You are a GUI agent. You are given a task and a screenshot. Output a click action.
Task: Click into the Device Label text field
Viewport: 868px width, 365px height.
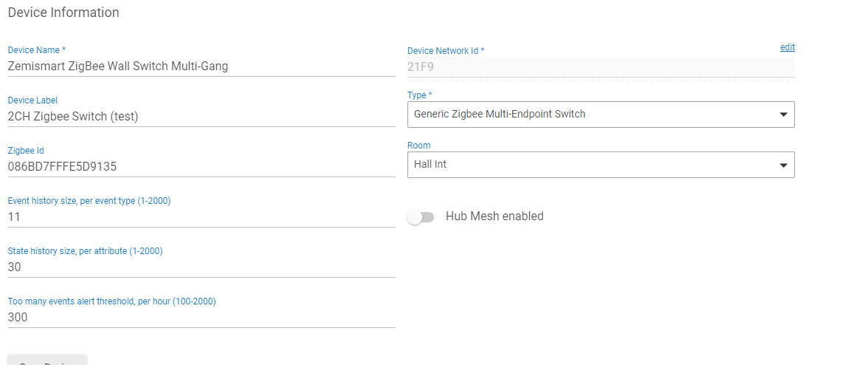pyautogui.click(x=201, y=116)
